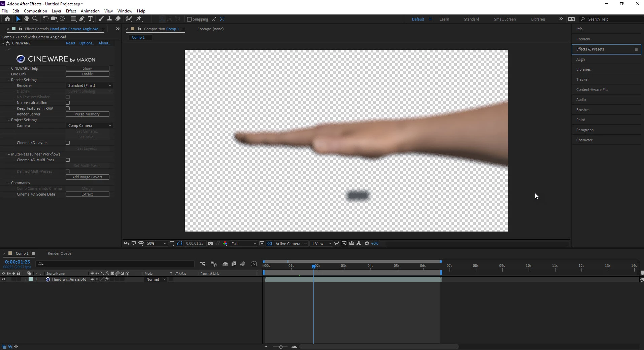Open the Region of Interest icon
The height and width of the screenshot is (350, 644).
262,243
